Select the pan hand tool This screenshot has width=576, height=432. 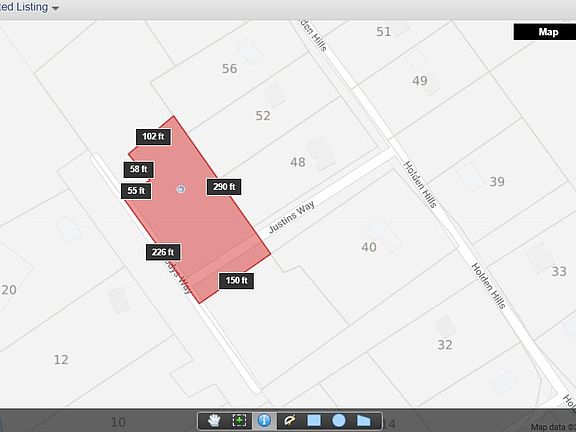[x=214, y=421]
